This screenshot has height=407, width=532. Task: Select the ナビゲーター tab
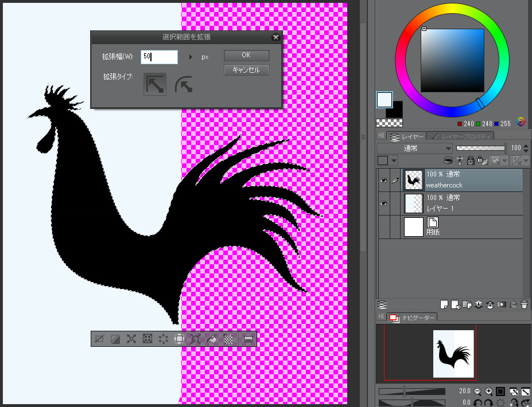pyautogui.click(x=412, y=318)
